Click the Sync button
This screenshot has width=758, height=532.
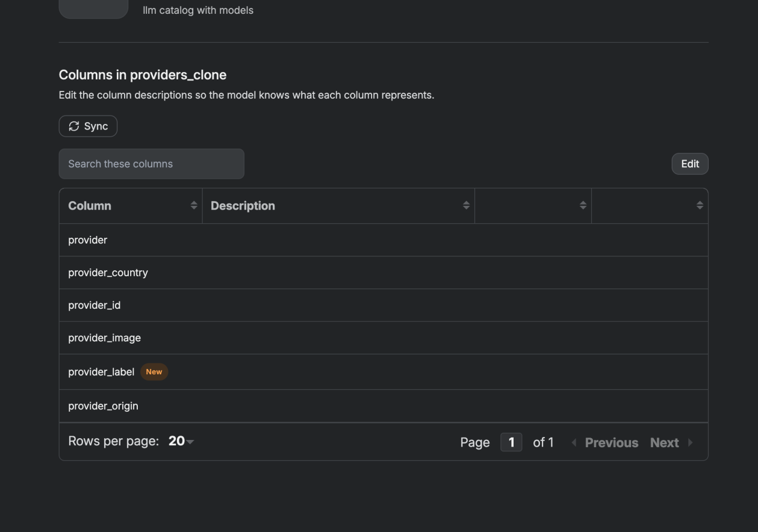[x=88, y=126]
